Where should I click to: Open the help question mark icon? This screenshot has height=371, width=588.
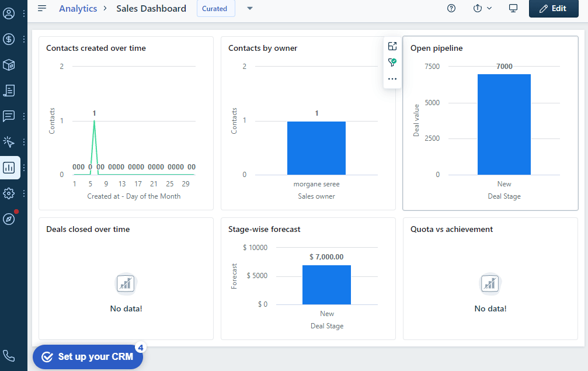click(x=451, y=8)
